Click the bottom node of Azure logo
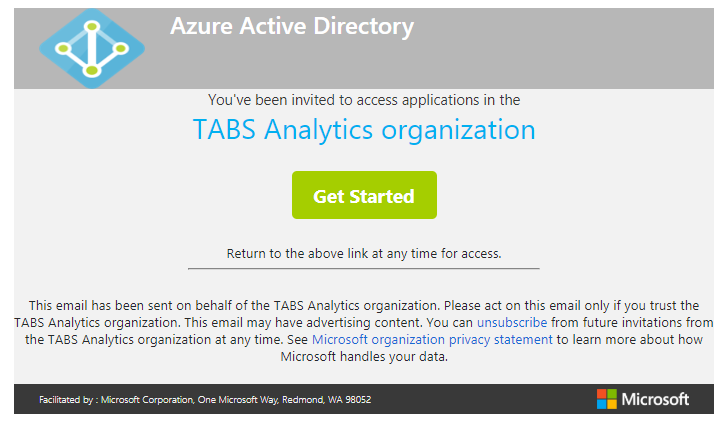Screen dimensions: 728x422 coord(91,70)
